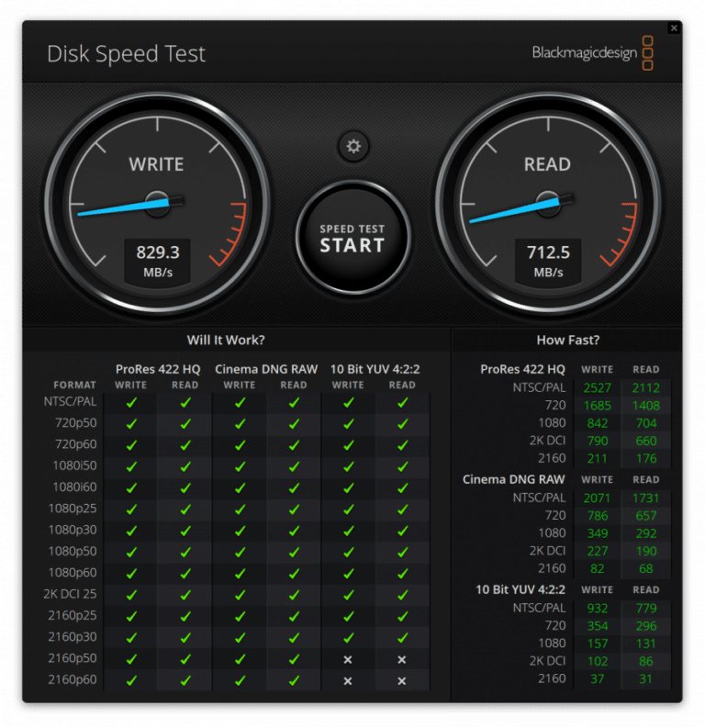Open the settings gear above the start button
Image resolution: width=705 pixels, height=728 pixels.
pos(353,146)
